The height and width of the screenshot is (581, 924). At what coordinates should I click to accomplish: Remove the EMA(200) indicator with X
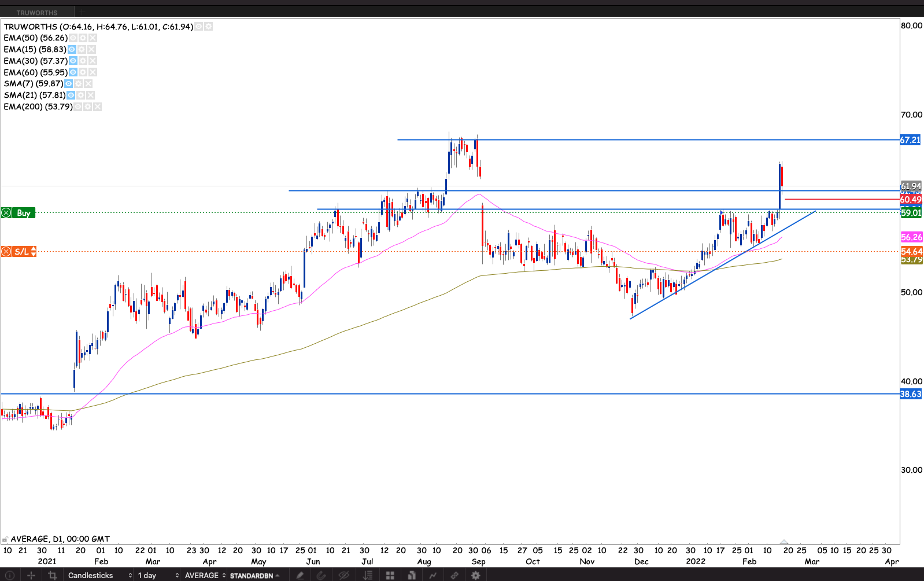[x=98, y=106]
